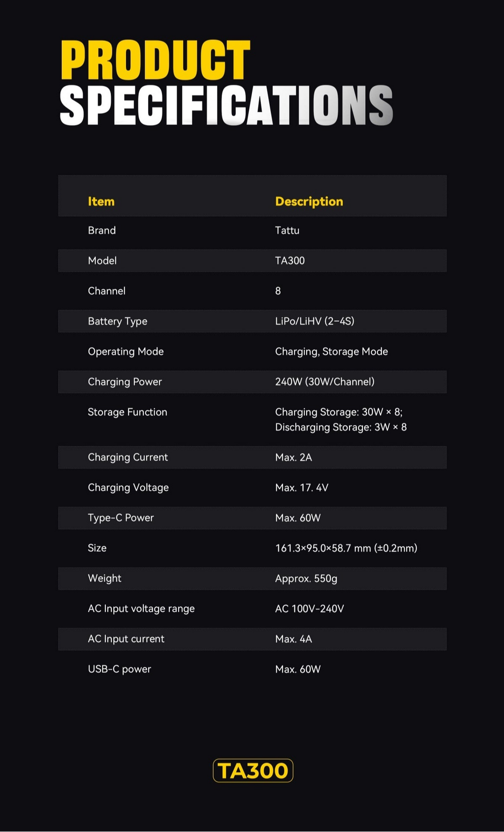Select the Operating Mode row label
This screenshot has height=832, width=504.
pyautogui.click(x=126, y=352)
